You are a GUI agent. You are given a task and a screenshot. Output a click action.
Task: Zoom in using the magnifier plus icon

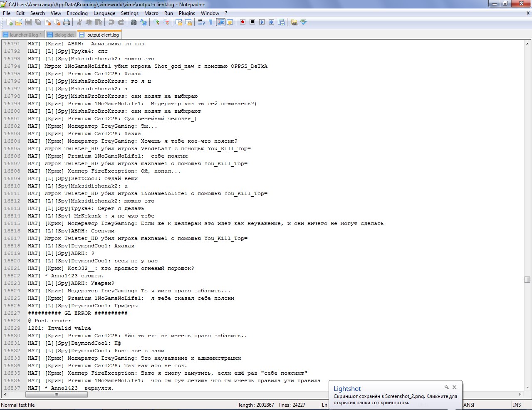tap(156, 22)
